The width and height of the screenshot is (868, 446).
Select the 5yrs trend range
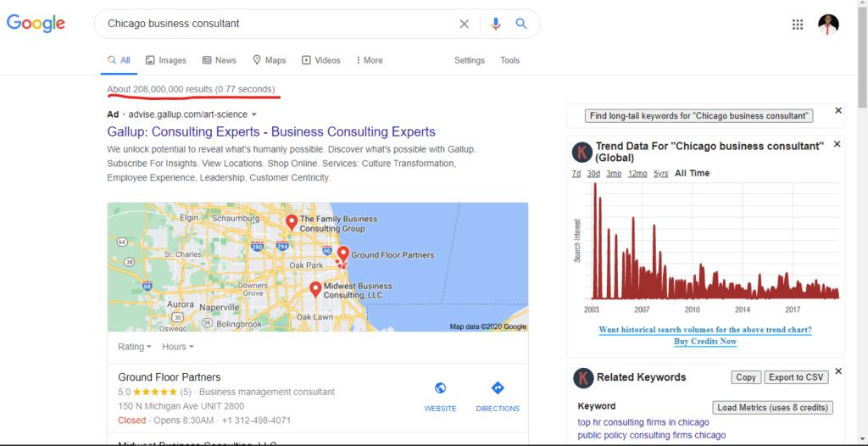[x=660, y=174]
